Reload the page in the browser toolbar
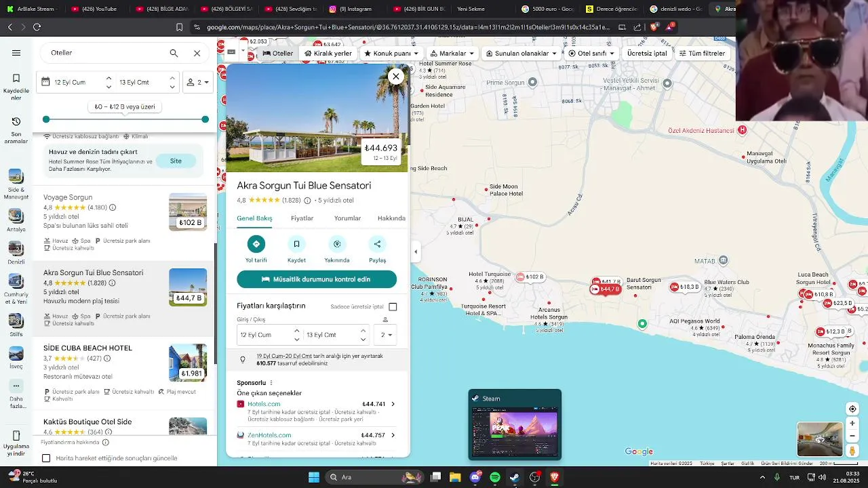 click(37, 27)
